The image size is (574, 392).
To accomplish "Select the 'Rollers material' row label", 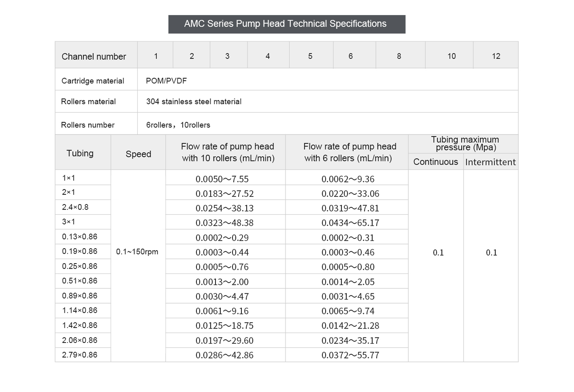I will tap(88, 101).
